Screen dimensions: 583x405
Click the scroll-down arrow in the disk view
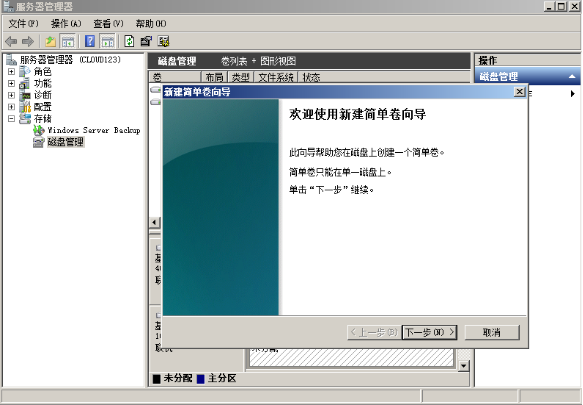(463, 366)
